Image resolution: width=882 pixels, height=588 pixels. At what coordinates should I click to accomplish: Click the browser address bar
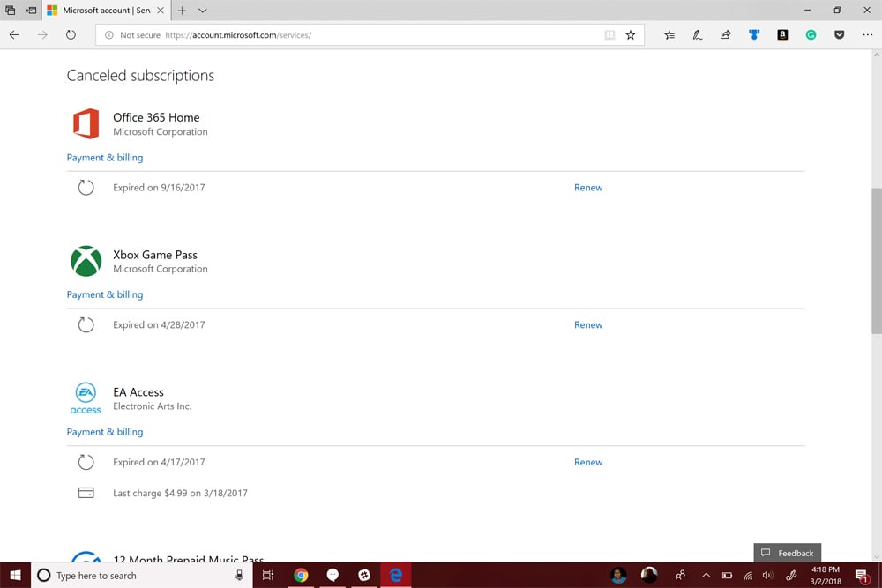[353, 35]
